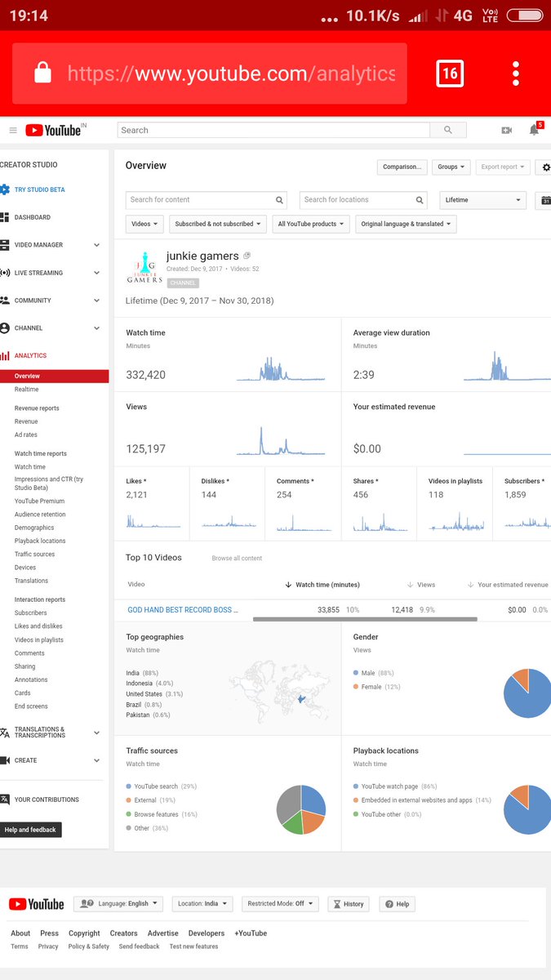Open the footer Language: English dropdown

point(118,904)
